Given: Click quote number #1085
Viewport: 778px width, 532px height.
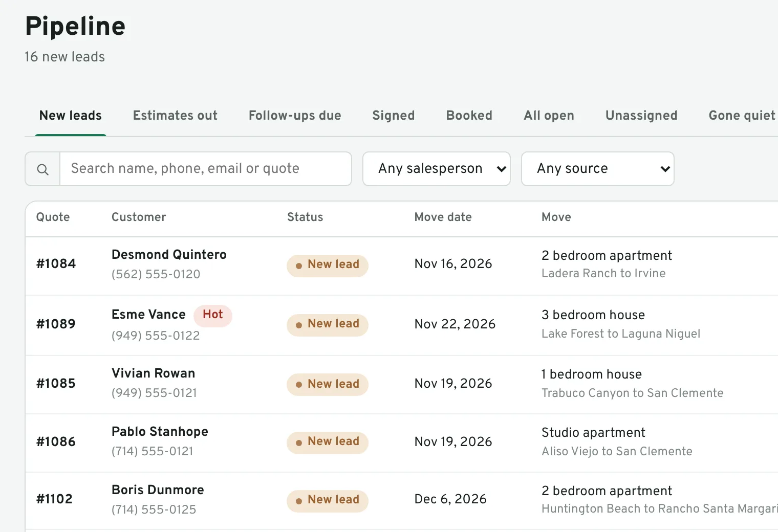Looking at the screenshot, I should [56, 384].
